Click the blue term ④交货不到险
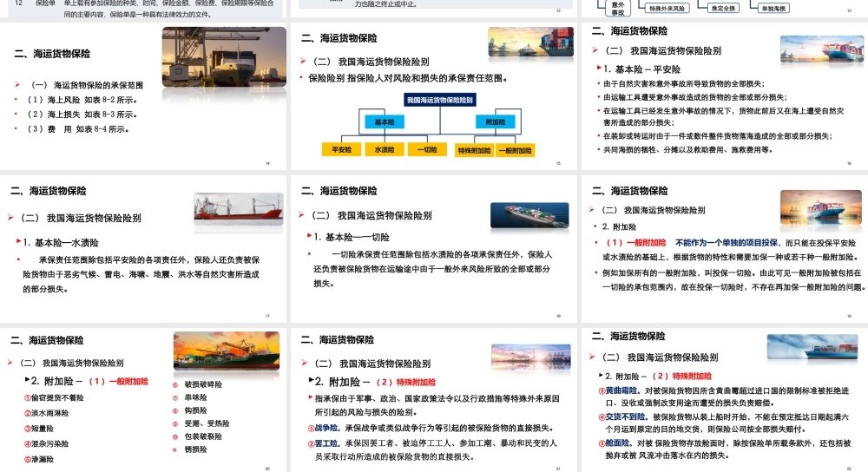The height and width of the screenshot is (472, 868). (x=621, y=416)
